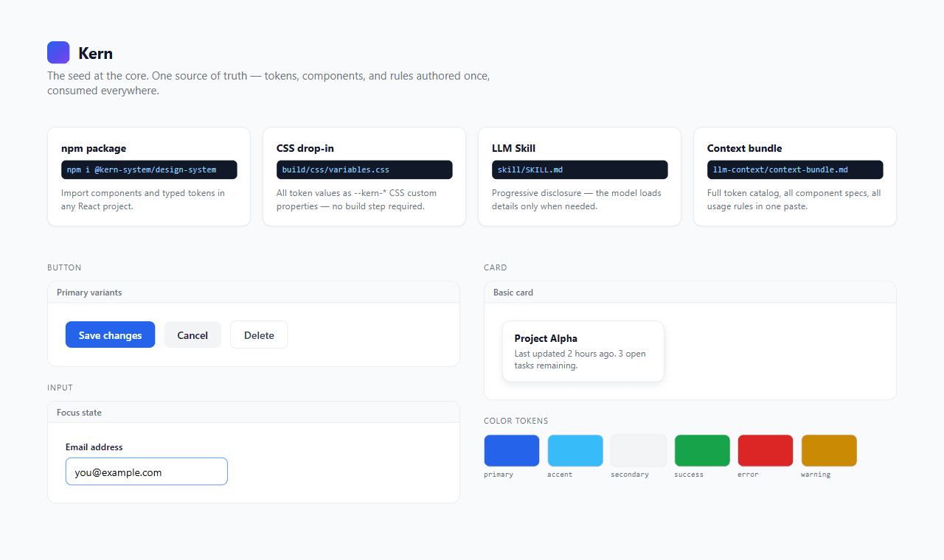
Task: Click the Cancel button
Action: 192,335
